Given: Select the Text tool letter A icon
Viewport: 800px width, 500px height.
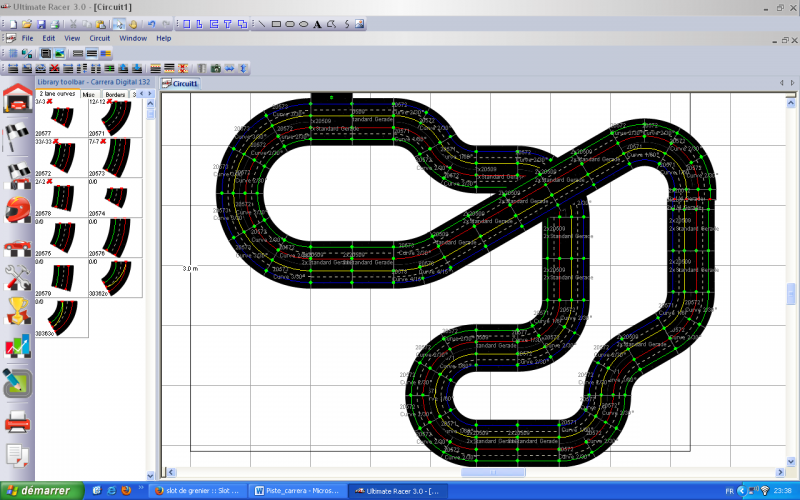Looking at the screenshot, I should coord(317,23).
